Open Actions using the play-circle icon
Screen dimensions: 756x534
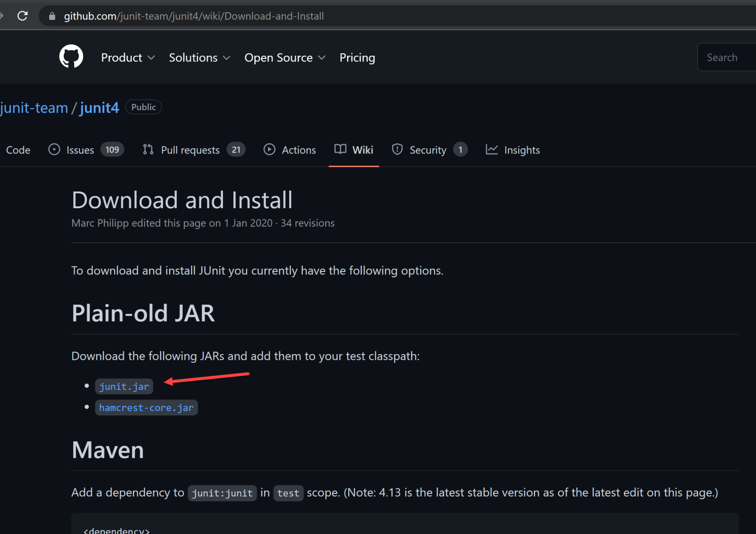(269, 150)
